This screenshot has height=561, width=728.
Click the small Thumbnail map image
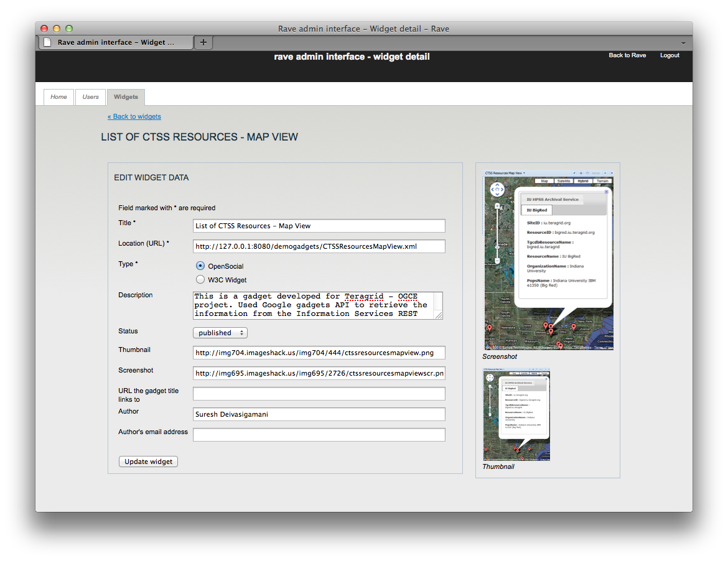(x=516, y=414)
